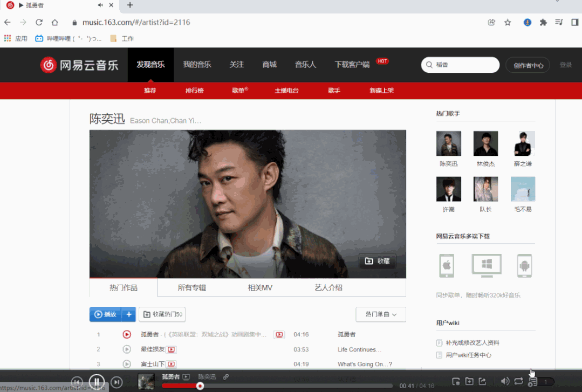Open the 关注 navigation tab
The image size is (582, 392).
point(236,65)
